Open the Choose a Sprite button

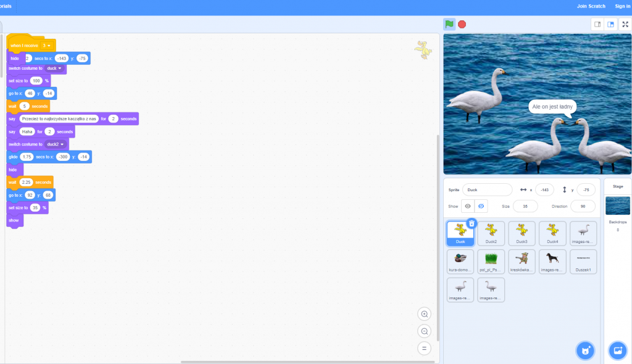[x=584, y=350]
